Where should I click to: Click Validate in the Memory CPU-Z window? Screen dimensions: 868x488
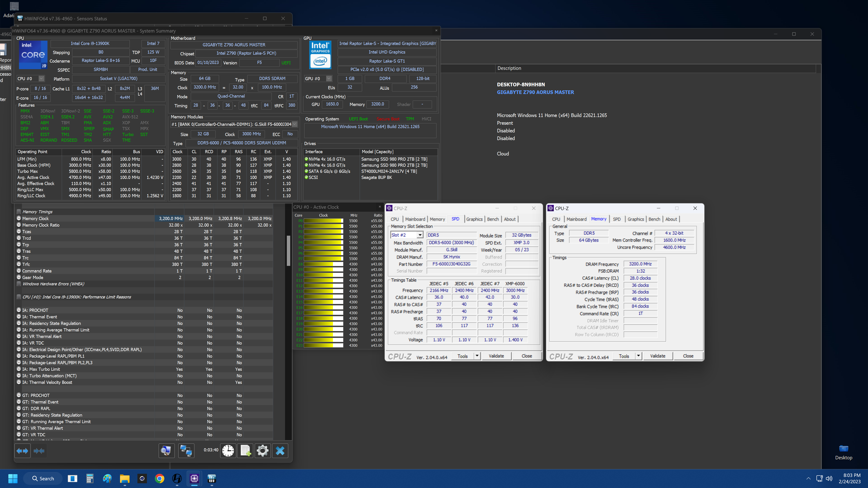click(x=658, y=356)
